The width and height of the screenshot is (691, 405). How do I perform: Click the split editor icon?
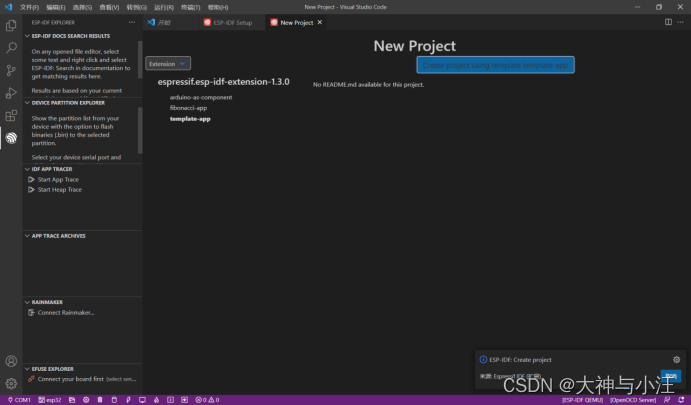pyautogui.click(x=668, y=22)
